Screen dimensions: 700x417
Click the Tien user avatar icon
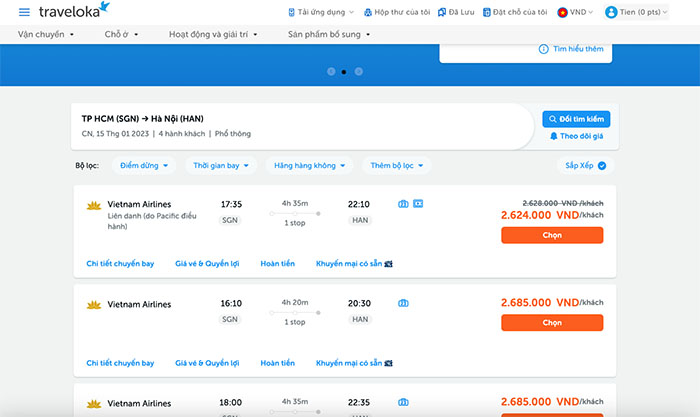coord(611,13)
